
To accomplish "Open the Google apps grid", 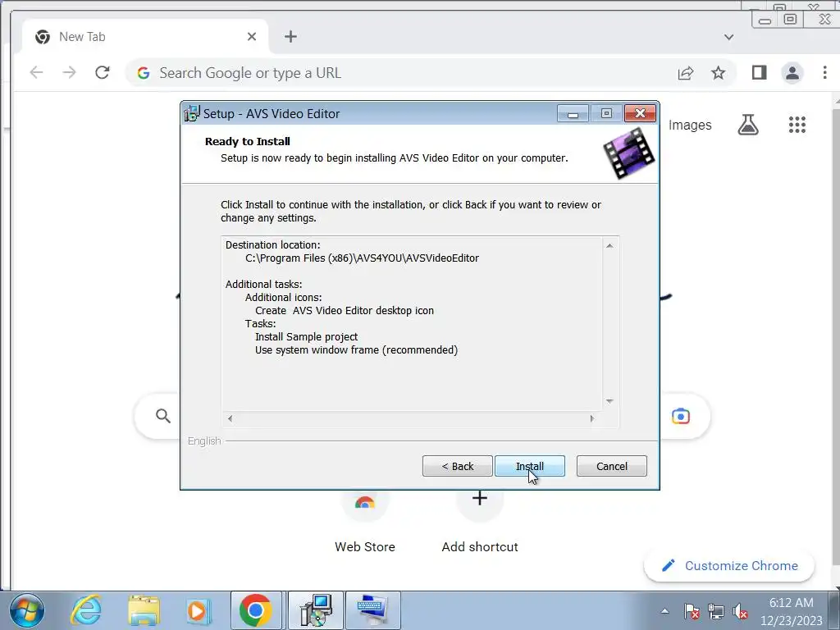I will coord(797,125).
